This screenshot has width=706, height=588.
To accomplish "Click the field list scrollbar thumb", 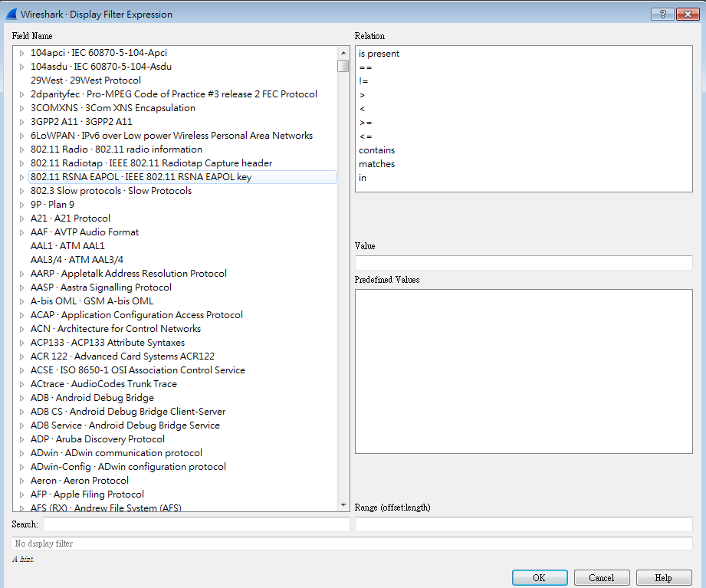I will pos(343,66).
